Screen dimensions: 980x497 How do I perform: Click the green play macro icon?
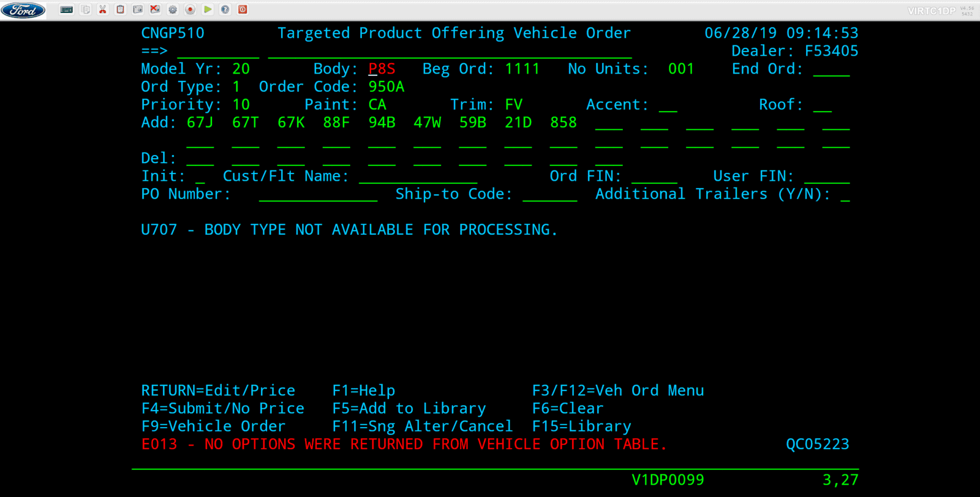tap(208, 10)
